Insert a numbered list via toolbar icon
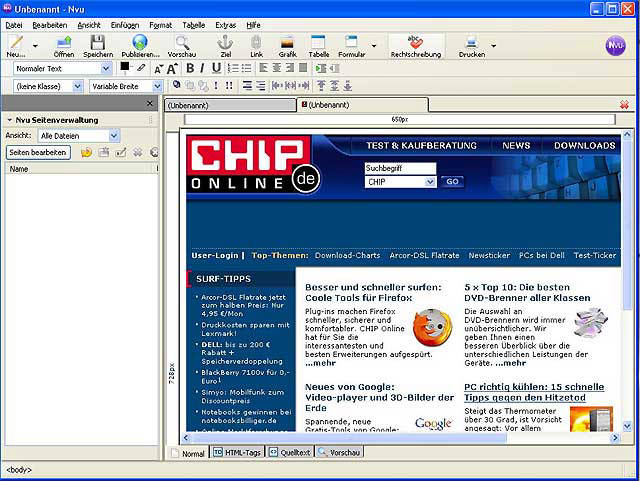 pyautogui.click(x=233, y=68)
